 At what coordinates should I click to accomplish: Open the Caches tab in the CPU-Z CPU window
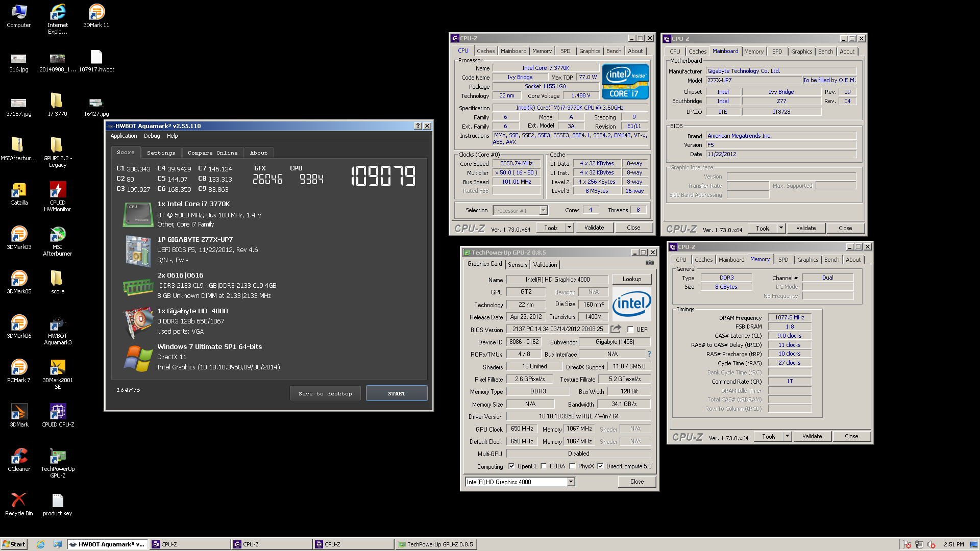coord(485,51)
